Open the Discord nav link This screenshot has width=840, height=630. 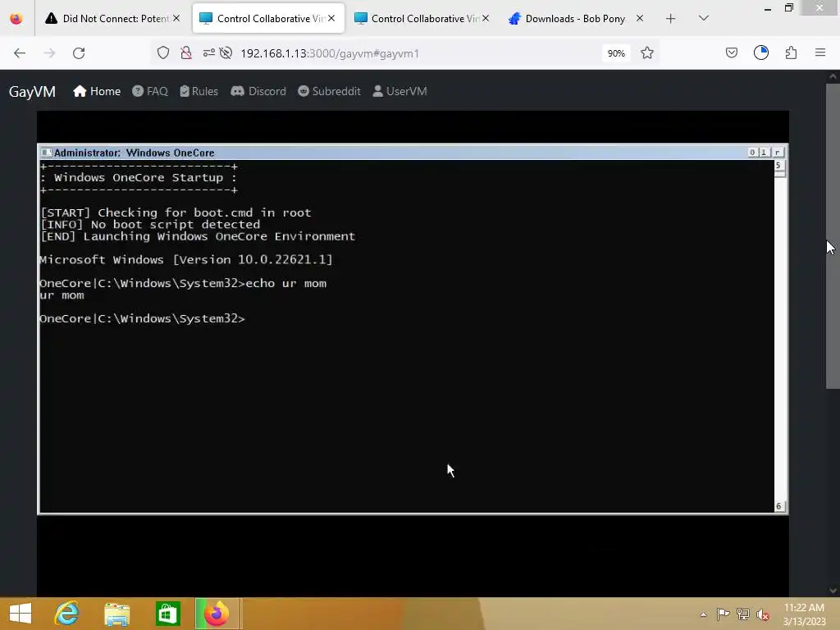[x=258, y=92]
